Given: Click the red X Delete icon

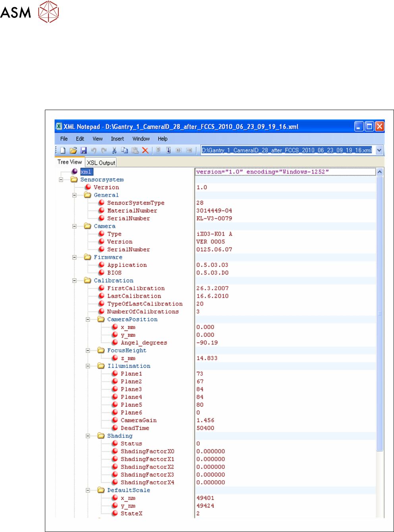Looking at the screenshot, I should click(145, 150).
